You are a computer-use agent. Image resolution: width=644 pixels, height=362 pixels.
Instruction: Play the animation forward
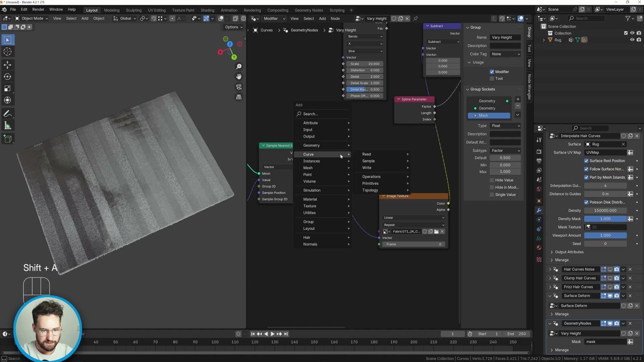pos(272,334)
